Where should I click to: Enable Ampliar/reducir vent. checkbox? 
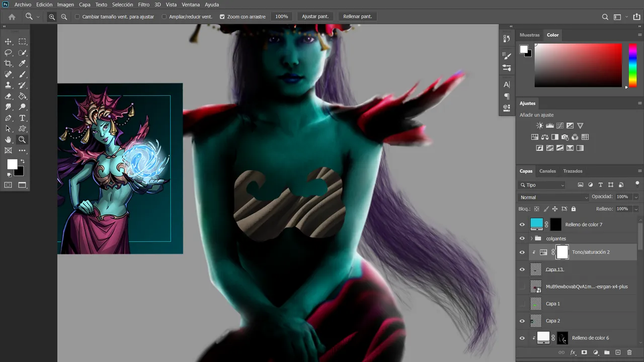[164, 17]
